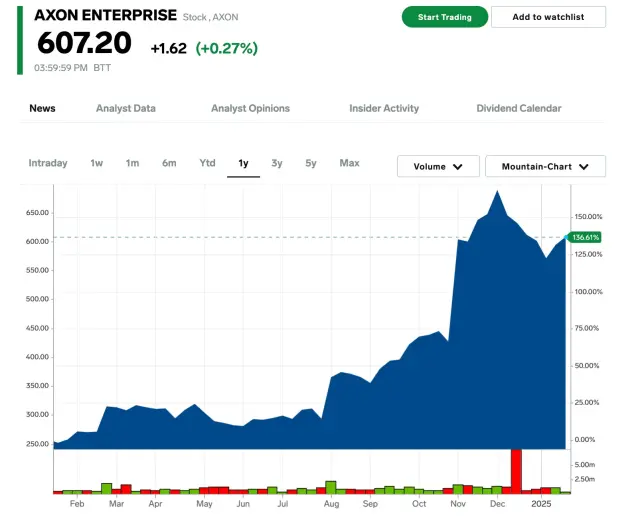This screenshot has height=525, width=640.
Task: Click the December peak of the mountain chart
Action: [496, 192]
